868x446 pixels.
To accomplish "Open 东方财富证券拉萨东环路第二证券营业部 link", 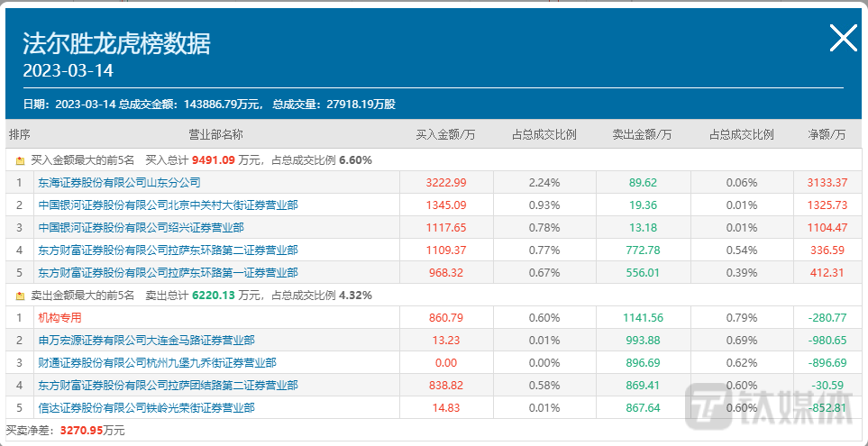I will (168, 250).
